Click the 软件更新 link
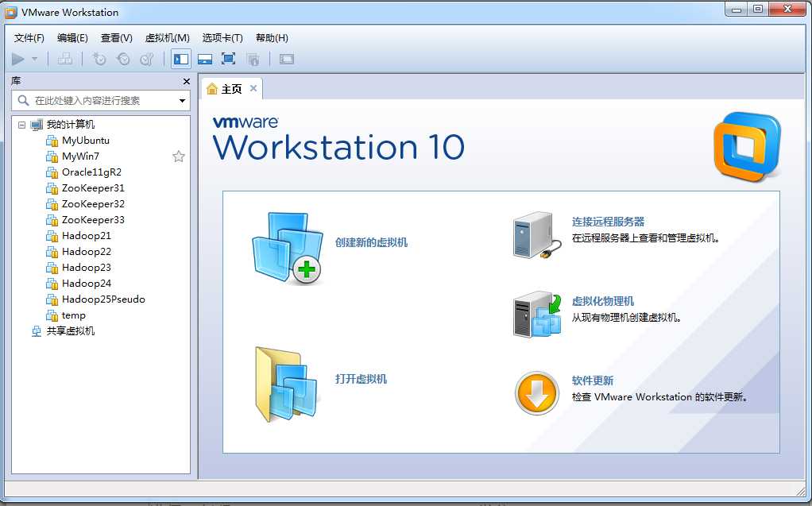This screenshot has height=506, width=812. (593, 380)
